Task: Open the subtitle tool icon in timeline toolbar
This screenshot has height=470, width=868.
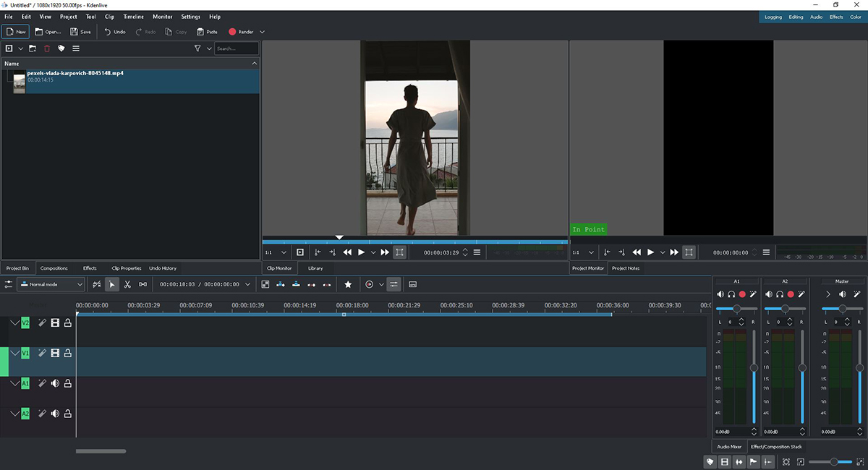Action: (412, 284)
